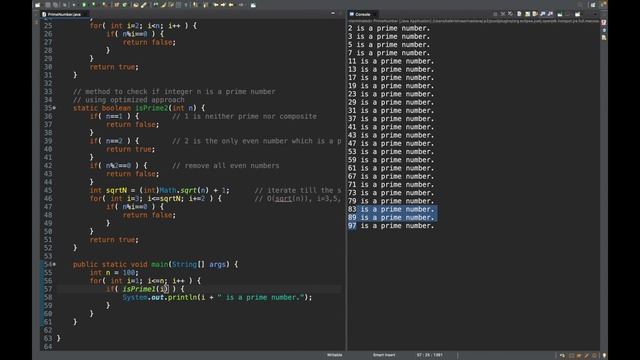Click Remove All Terminated Launches icon
The width and height of the screenshot is (640, 360).
click(x=510, y=14)
